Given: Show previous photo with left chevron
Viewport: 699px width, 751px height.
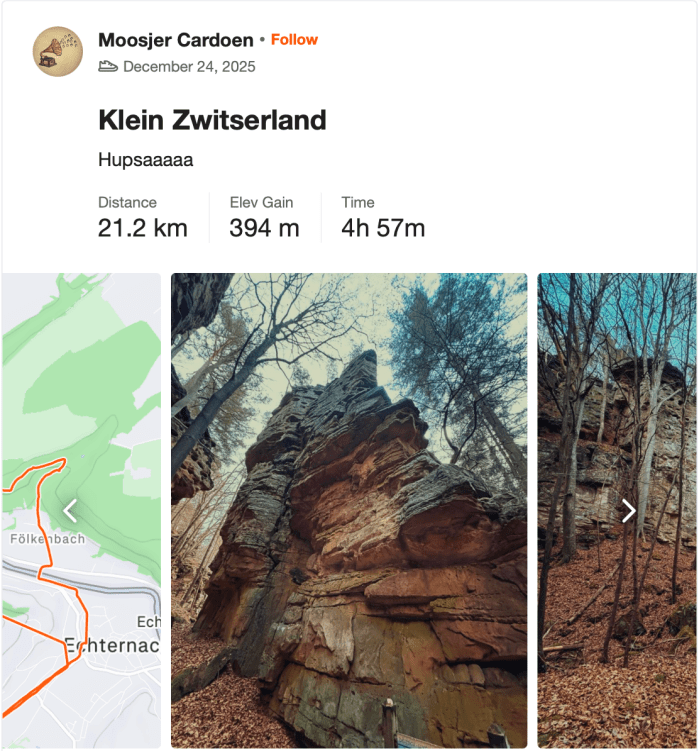Looking at the screenshot, I should [x=70, y=511].
